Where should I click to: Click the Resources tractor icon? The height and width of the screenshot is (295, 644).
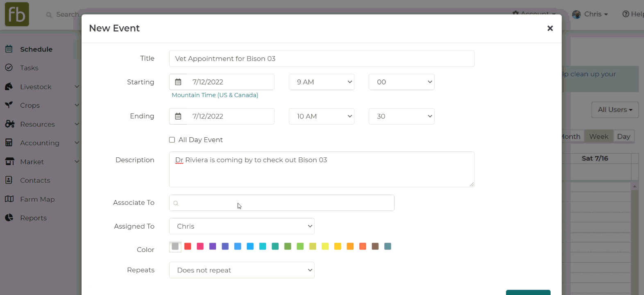[9, 124]
